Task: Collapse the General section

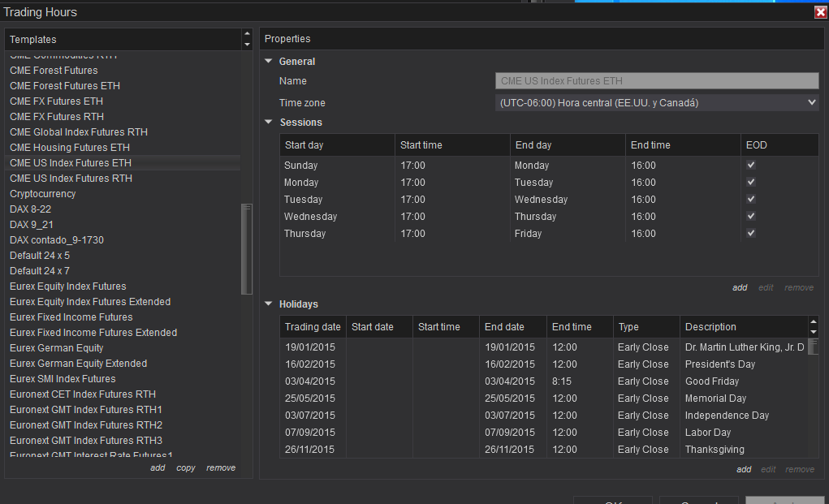Action: point(269,62)
